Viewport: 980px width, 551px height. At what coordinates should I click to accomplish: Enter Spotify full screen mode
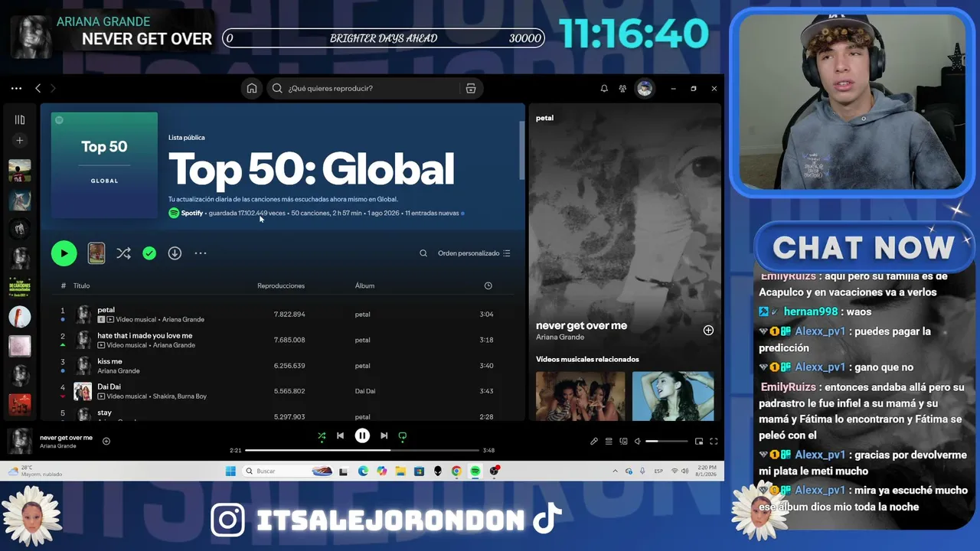[714, 442]
